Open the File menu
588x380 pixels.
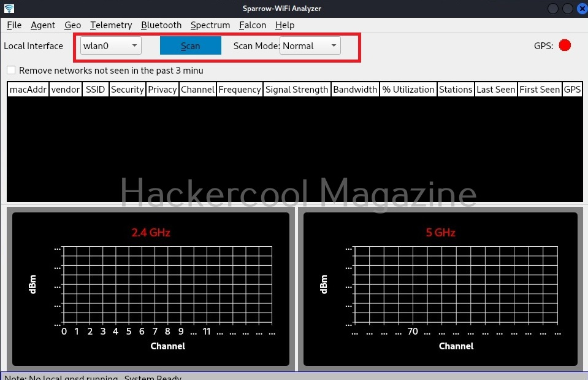14,25
